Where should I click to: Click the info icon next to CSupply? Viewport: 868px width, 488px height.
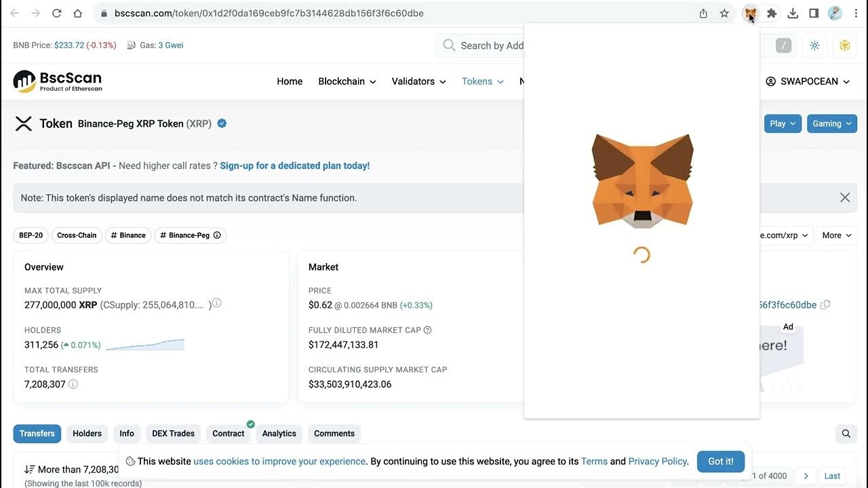pyautogui.click(x=217, y=303)
